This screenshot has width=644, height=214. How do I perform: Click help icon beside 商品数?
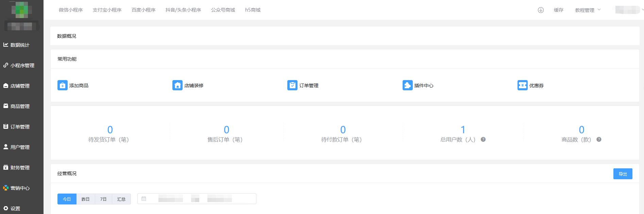(599, 139)
